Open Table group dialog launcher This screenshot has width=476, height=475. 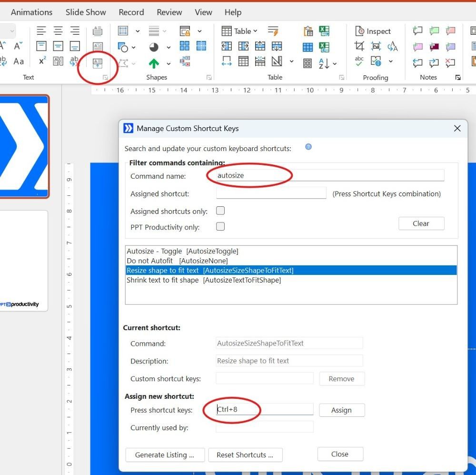[x=341, y=78]
